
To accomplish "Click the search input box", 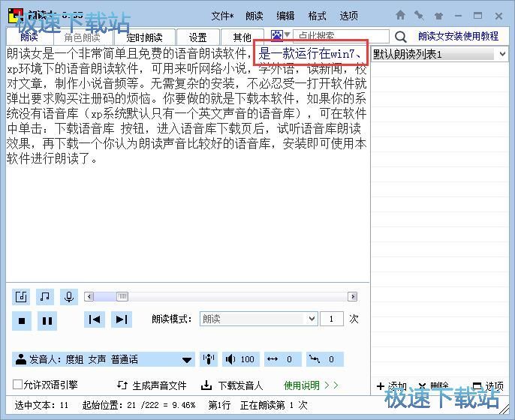I will click(x=341, y=36).
